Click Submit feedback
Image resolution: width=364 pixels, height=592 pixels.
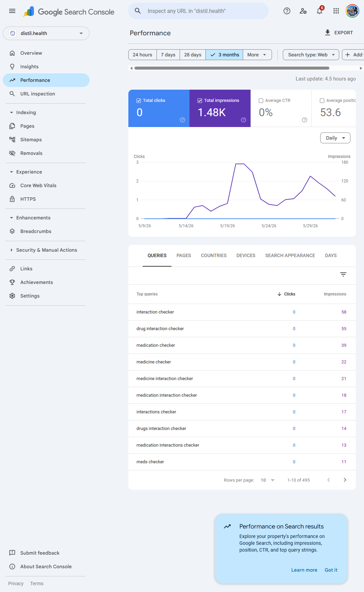(46, 553)
